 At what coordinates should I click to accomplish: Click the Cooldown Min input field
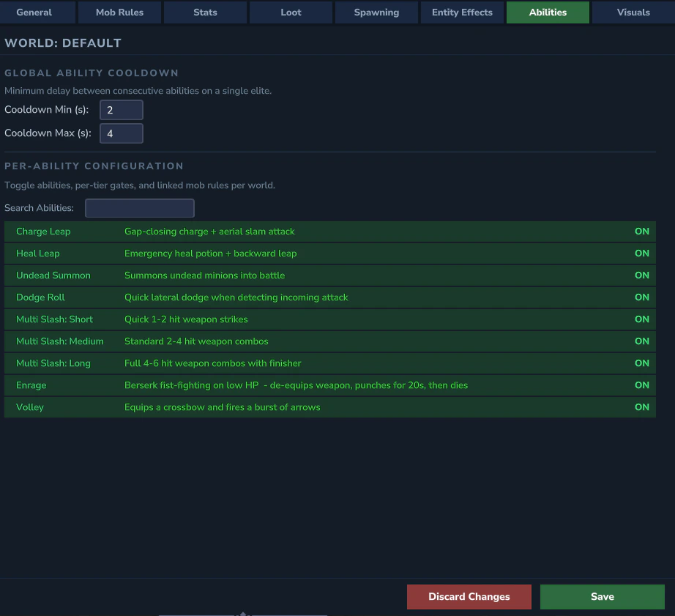coord(121,109)
